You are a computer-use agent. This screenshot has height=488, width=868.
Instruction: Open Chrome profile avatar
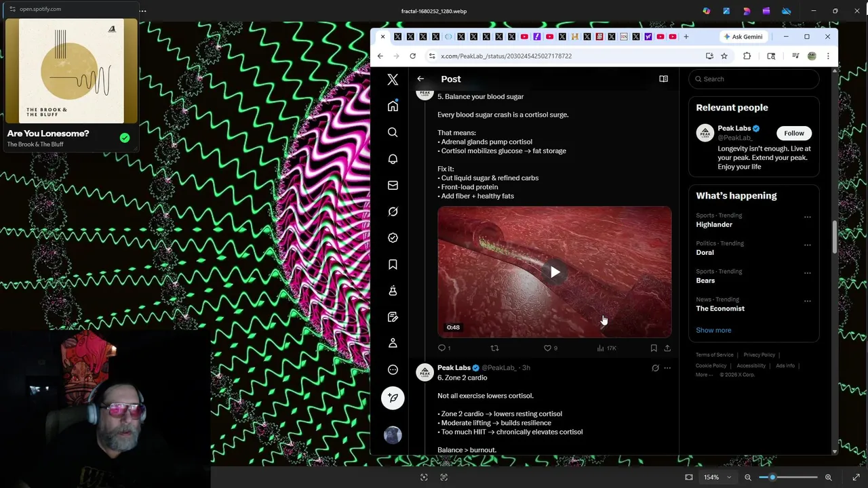click(x=812, y=56)
